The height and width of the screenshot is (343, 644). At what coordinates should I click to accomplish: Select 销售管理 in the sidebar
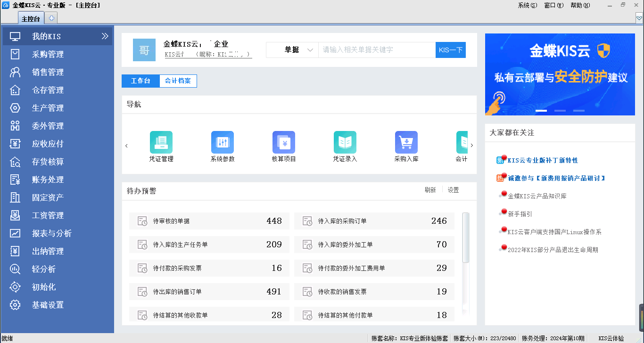point(57,72)
